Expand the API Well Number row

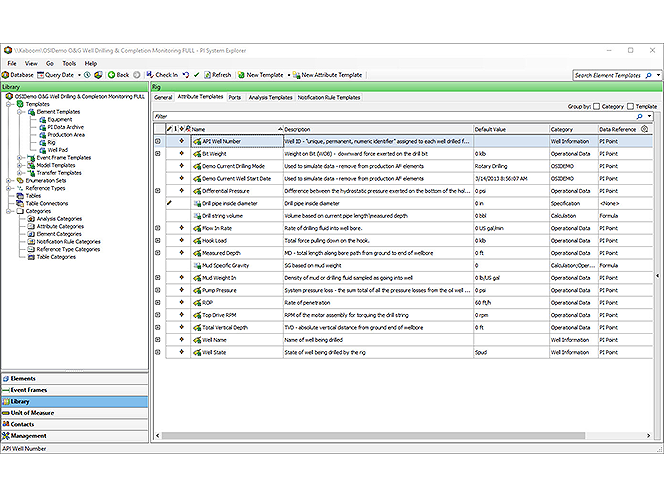[x=157, y=141]
